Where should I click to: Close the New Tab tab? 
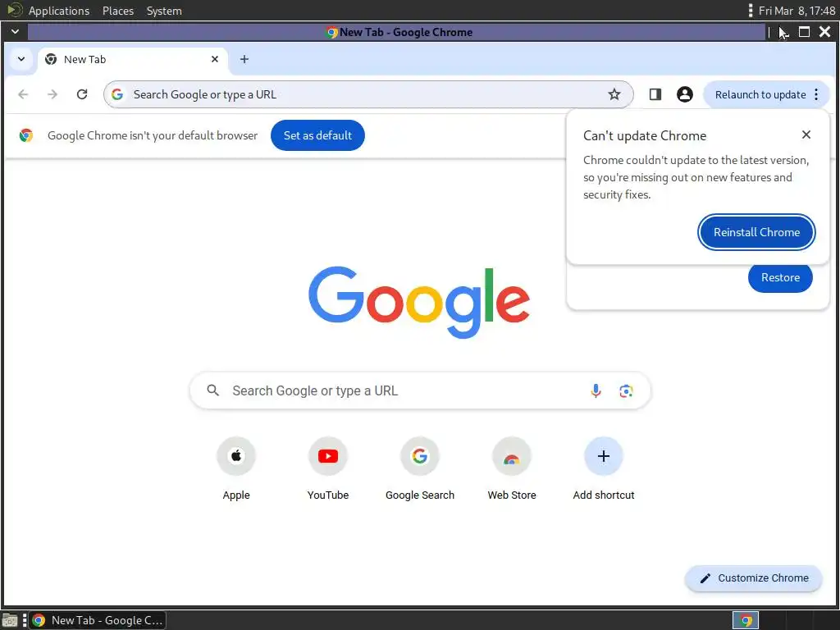[x=215, y=59]
